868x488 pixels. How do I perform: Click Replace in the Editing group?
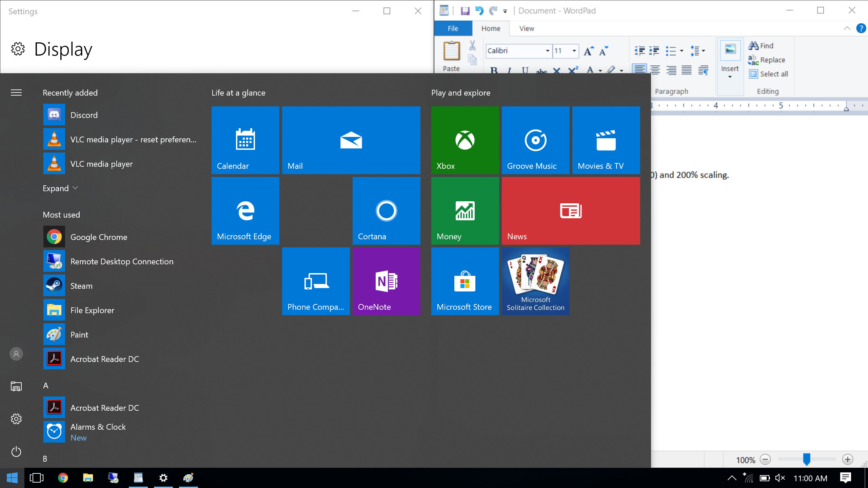[x=767, y=60]
